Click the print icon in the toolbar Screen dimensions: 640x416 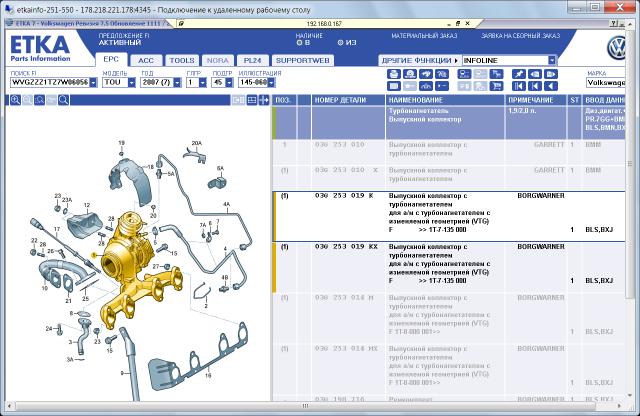393,74
